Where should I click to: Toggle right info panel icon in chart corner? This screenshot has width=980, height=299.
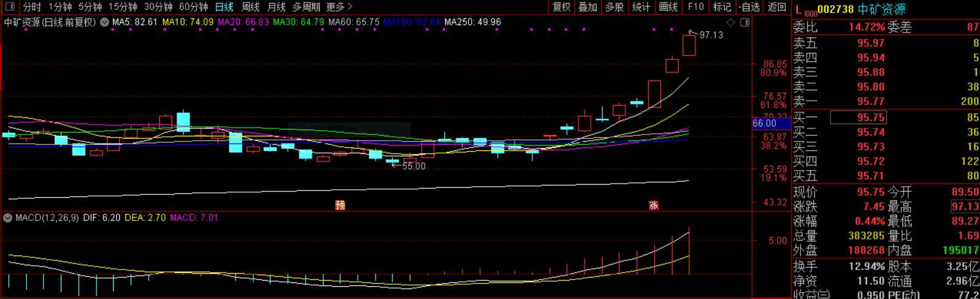[x=745, y=23]
